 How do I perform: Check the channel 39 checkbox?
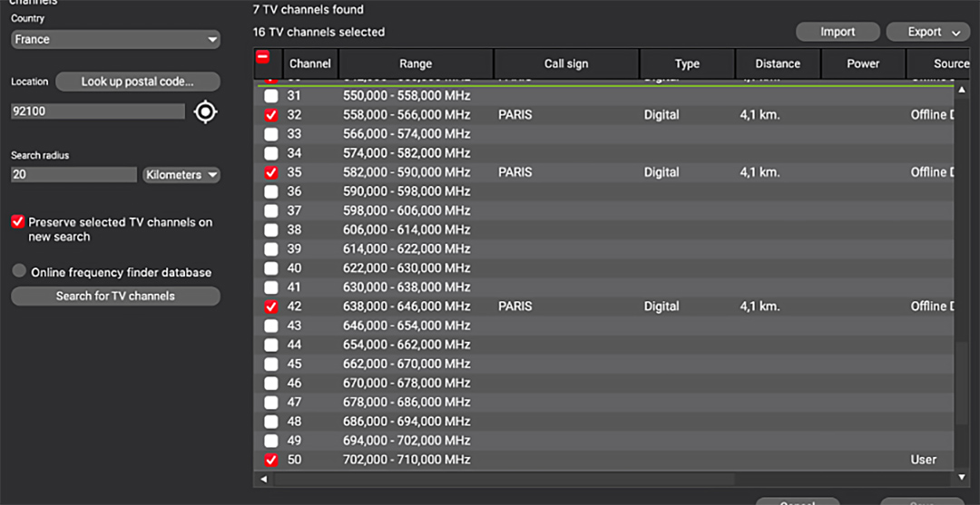(270, 249)
